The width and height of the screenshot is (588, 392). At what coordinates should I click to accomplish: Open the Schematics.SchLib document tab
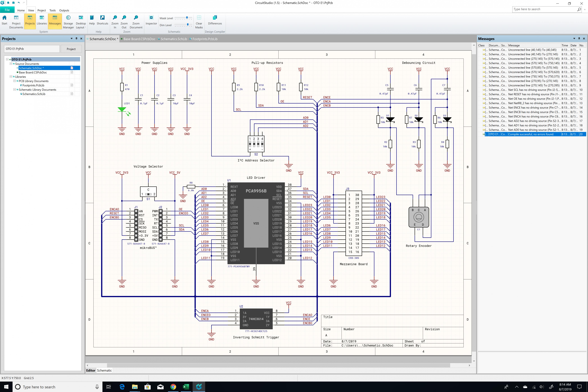[x=172, y=39]
